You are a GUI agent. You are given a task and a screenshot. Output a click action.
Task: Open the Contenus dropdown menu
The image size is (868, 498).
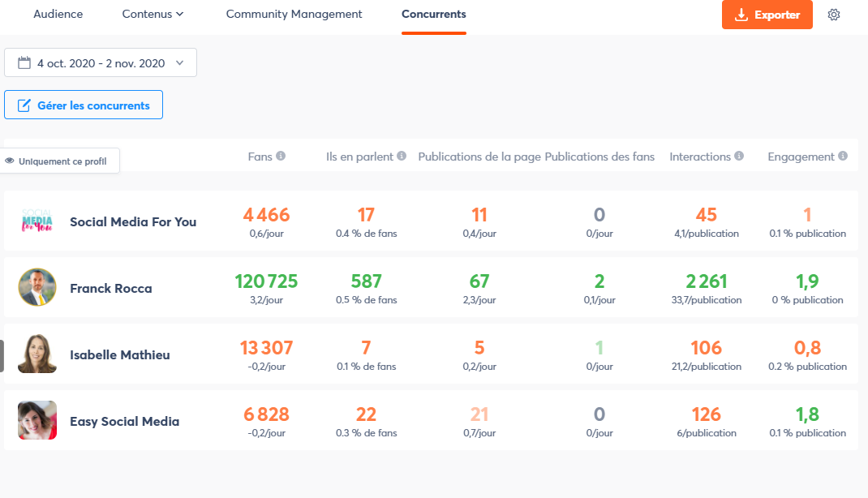click(x=153, y=15)
